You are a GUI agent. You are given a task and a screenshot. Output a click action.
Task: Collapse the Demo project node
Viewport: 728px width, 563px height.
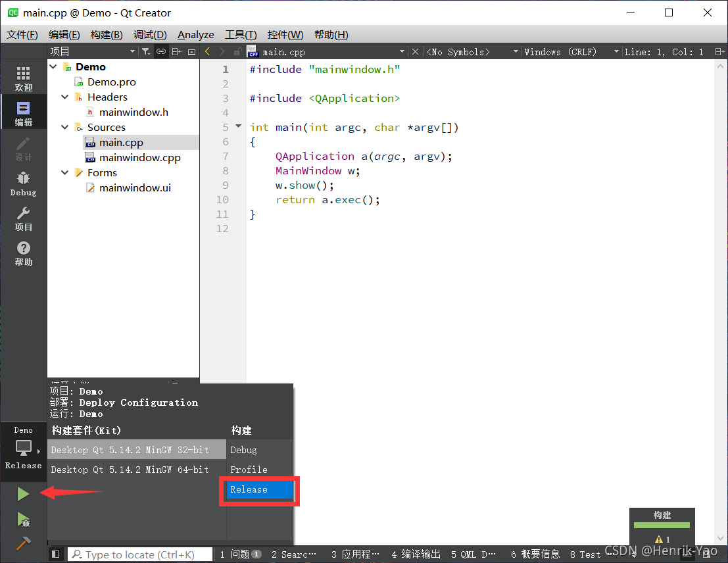[x=53, y=67]
